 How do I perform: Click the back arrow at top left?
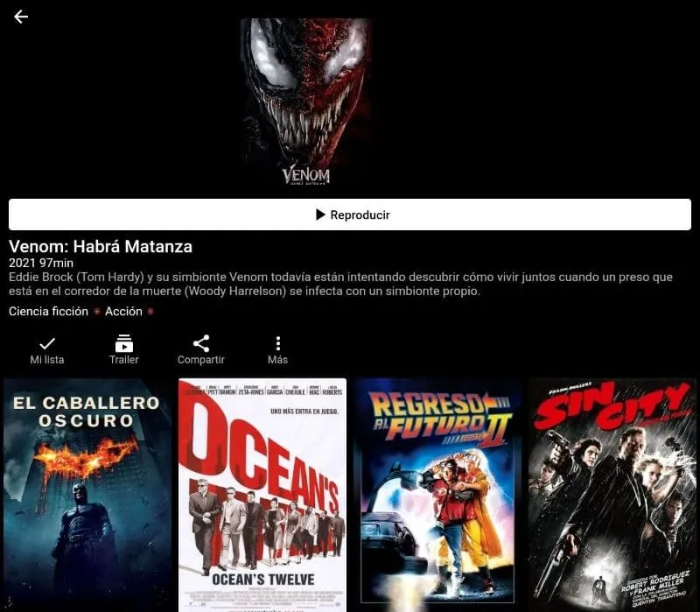coord(20,17)
